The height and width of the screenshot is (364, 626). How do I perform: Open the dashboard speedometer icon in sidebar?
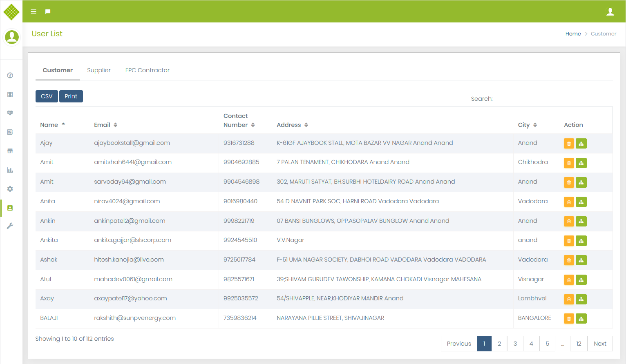tap(10, 75)
